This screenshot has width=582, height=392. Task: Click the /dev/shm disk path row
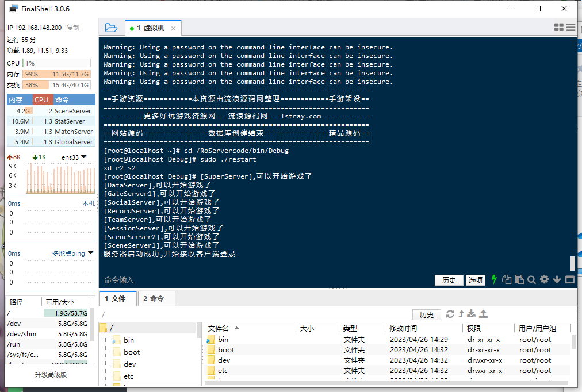coord(47,334)
